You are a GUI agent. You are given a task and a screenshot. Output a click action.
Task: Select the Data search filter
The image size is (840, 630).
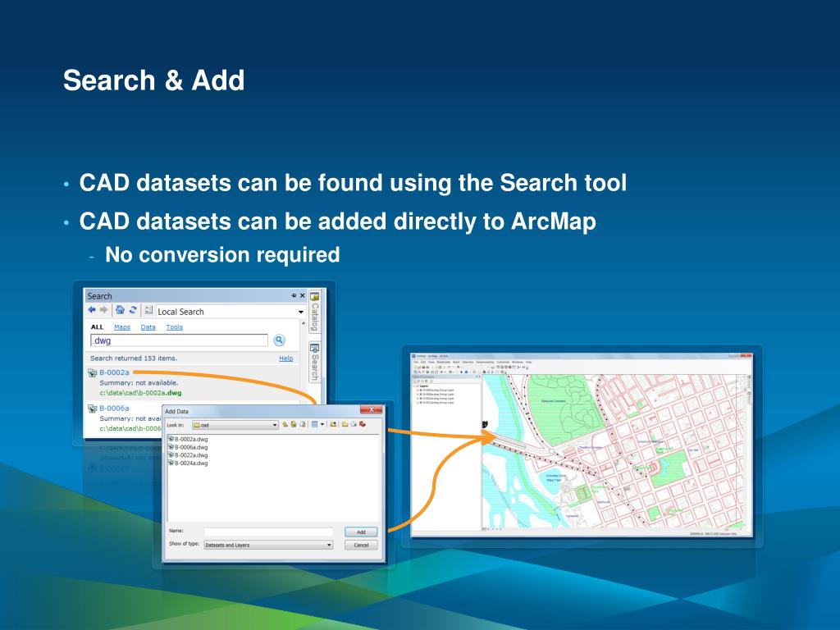tap(148, 326)
